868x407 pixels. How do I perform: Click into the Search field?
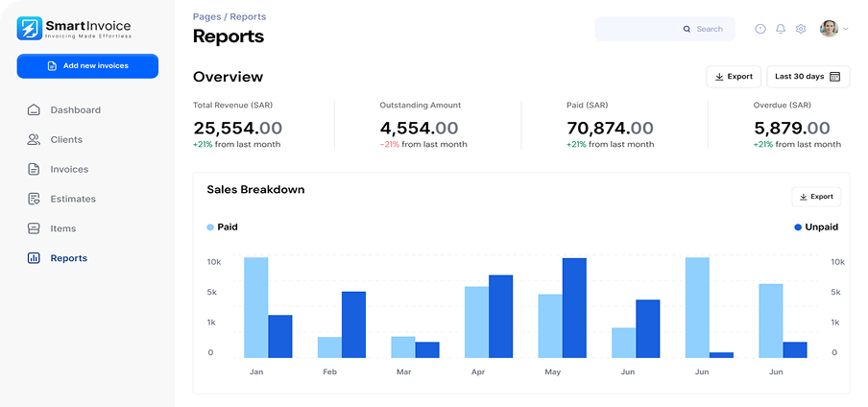tap(664, 29)
